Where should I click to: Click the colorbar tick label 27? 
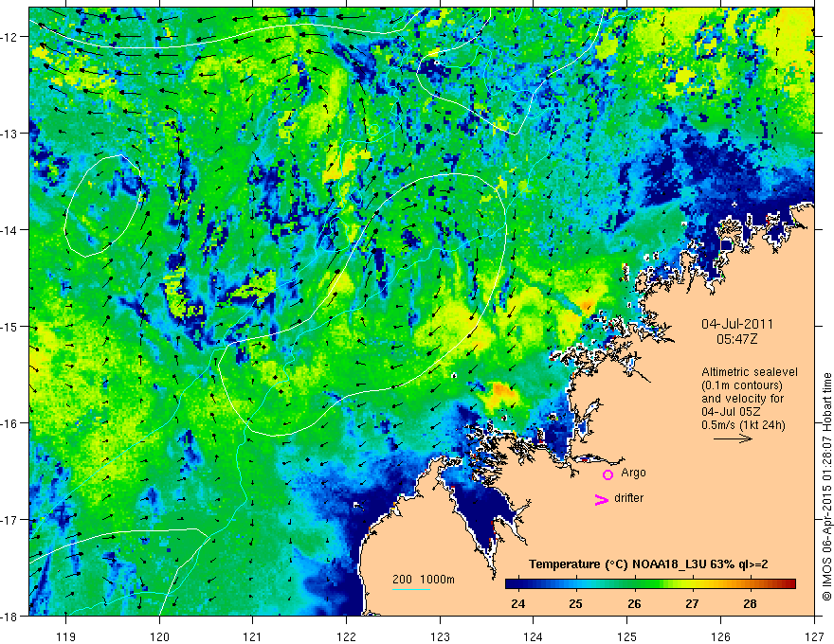[692, 603]
